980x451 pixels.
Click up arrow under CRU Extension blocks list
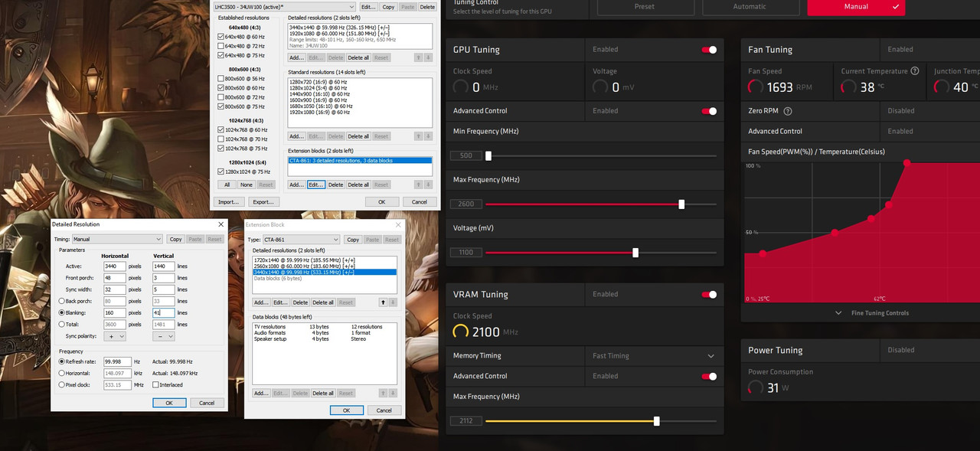[x=417, y=185]
